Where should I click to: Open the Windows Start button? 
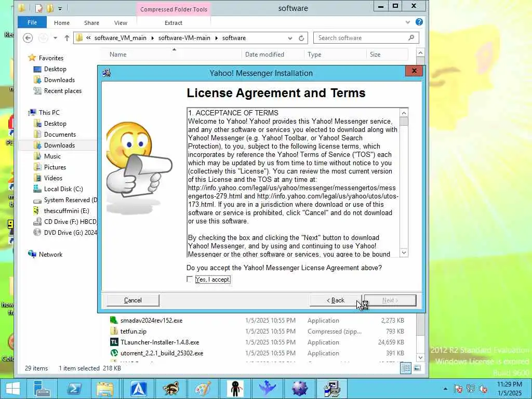click(x=13, y=388)
